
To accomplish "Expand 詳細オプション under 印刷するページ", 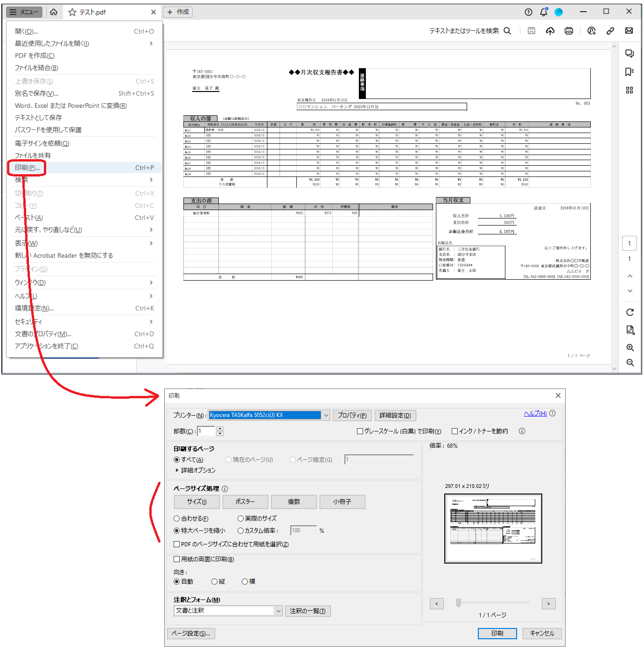I will pos(177,470).
